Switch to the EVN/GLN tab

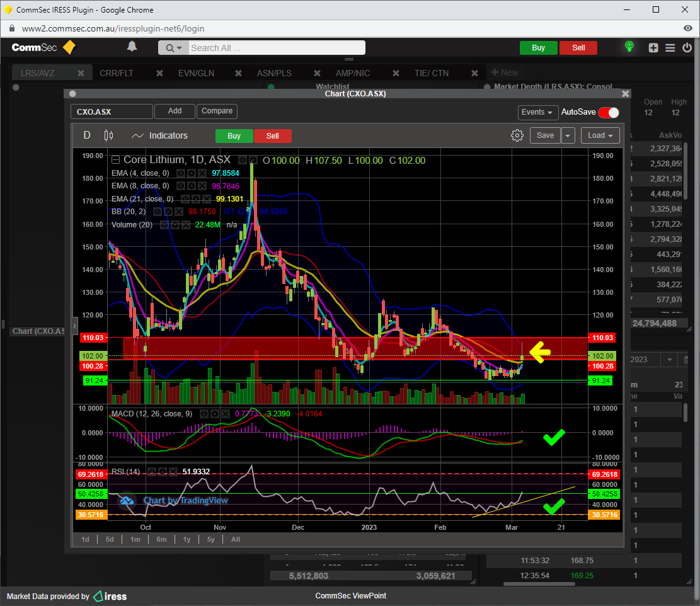coord(197,73)
